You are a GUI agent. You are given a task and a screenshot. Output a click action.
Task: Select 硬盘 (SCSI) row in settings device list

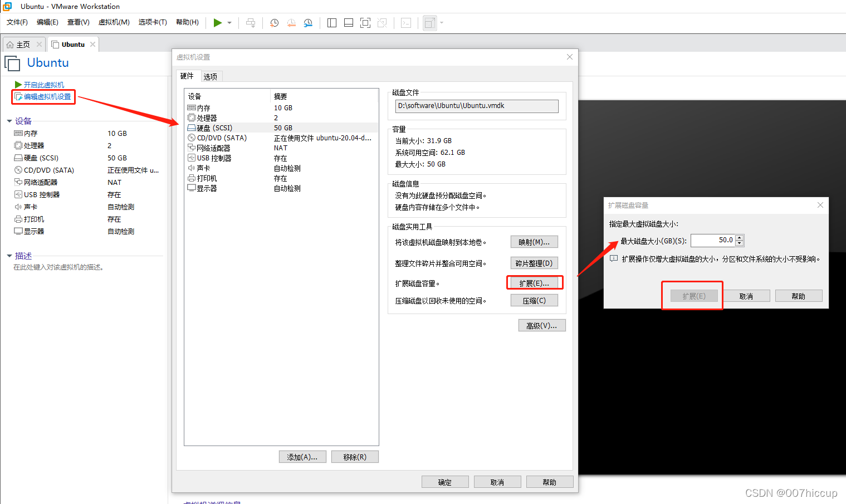tap(281, 128)
